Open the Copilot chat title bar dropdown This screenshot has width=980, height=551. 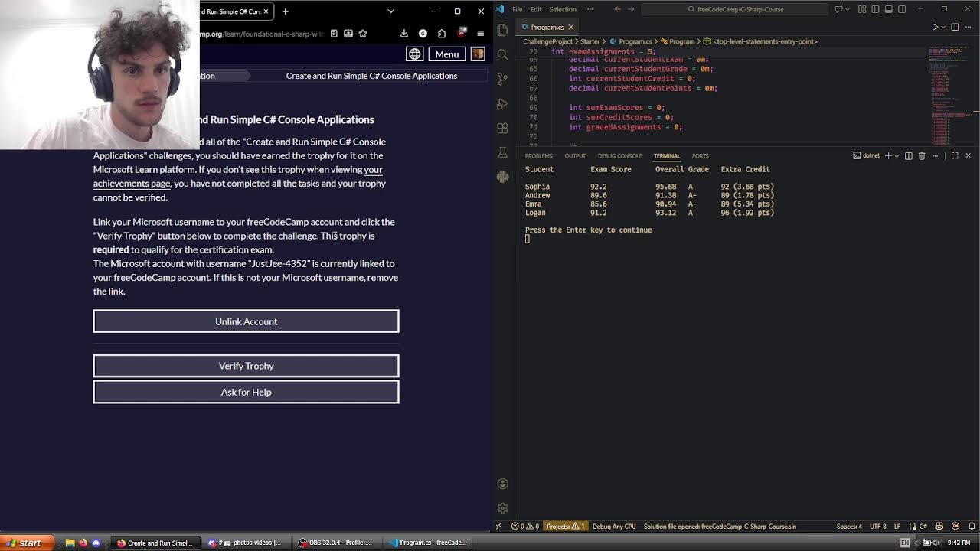tap(847, 9)
